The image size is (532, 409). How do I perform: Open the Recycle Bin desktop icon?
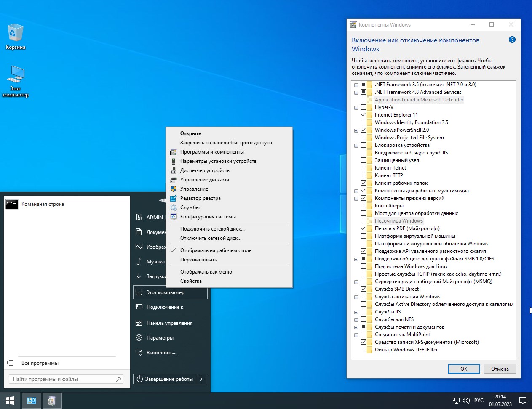point(16,34)
